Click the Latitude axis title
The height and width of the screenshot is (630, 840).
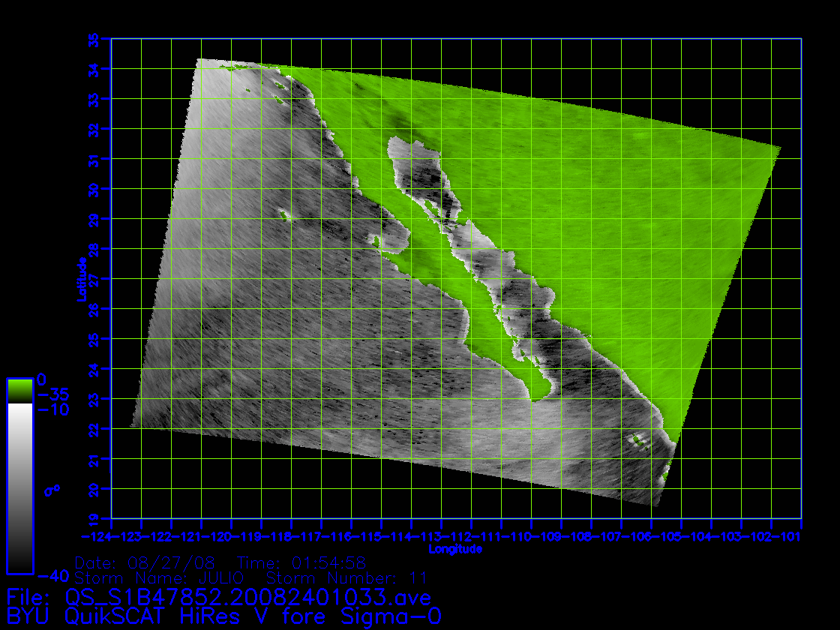pos(81,279)
